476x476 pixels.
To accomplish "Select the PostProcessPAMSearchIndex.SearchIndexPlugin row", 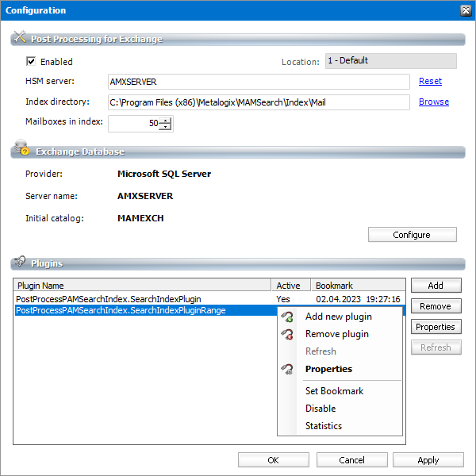I will (x=209, y=299).
